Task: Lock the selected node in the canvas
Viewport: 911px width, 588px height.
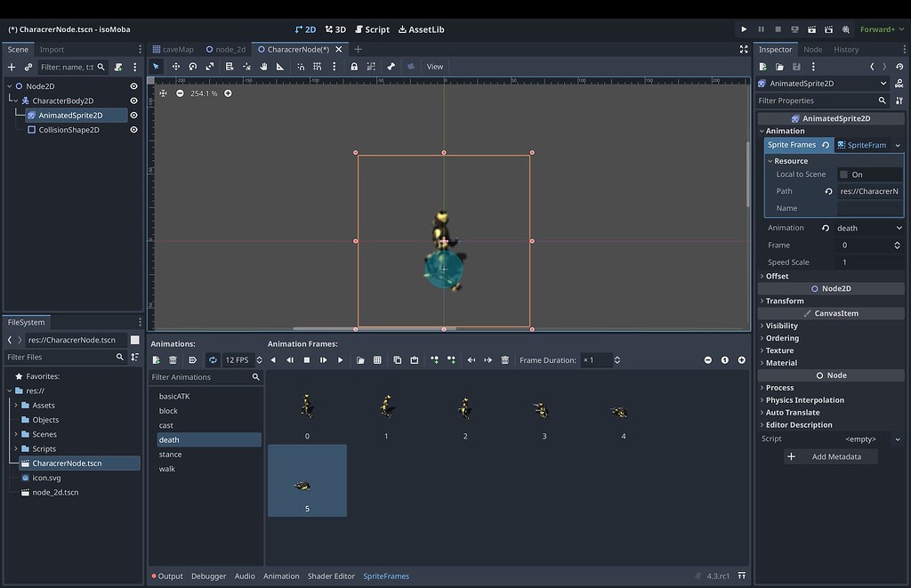Action: tap(355, 66)
